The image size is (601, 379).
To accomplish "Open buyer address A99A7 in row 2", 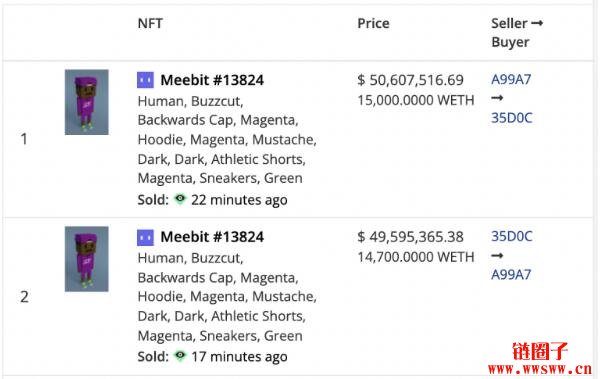I will [x=511, y=274].
